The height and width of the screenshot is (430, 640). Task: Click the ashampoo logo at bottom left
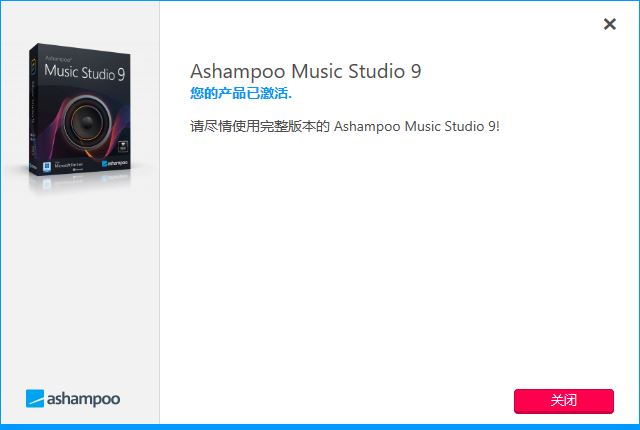tap(73, 399)
